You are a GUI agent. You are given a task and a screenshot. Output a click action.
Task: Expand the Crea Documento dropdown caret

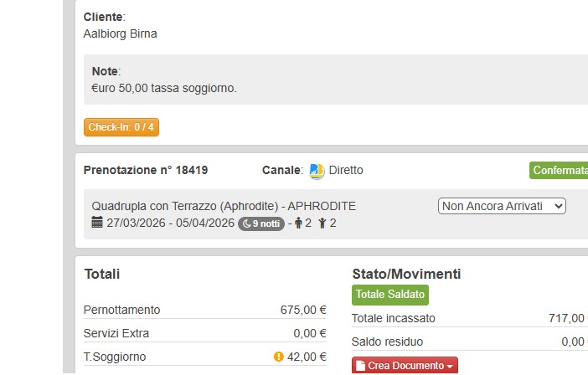450,367
